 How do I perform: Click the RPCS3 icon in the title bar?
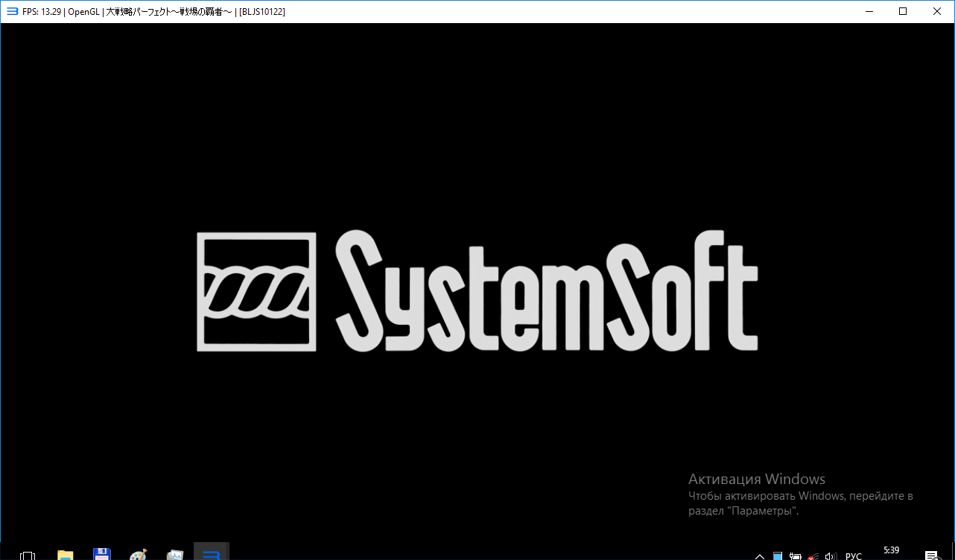[12, 11]
